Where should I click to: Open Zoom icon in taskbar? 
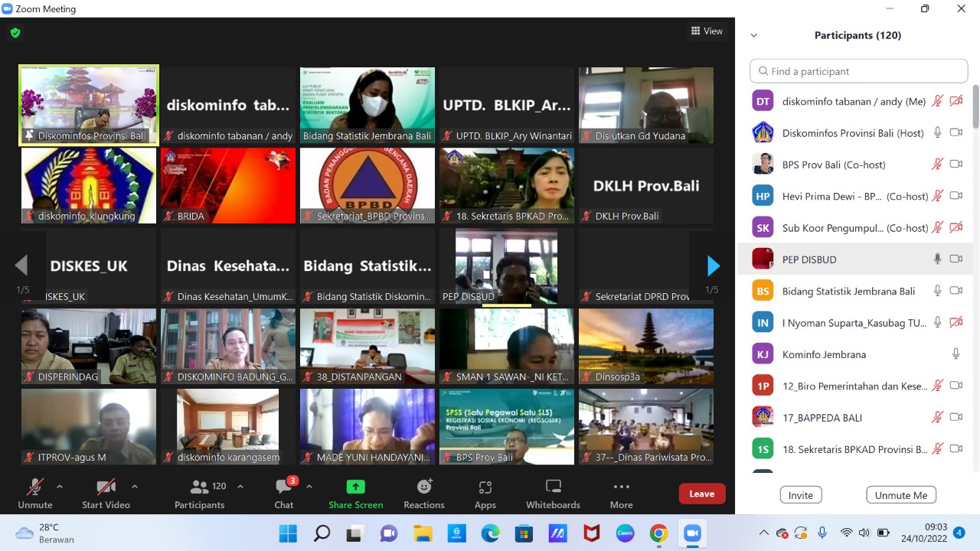692,533
